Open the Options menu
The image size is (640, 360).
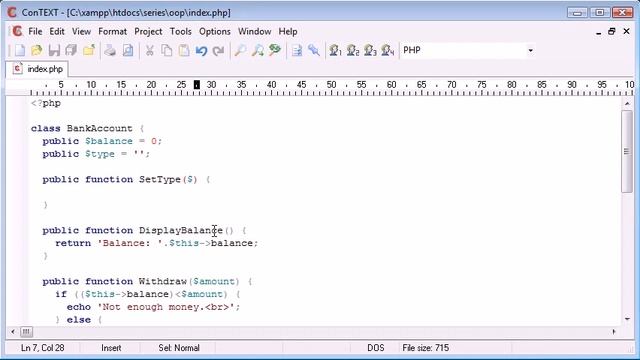[x=215, y=31]
